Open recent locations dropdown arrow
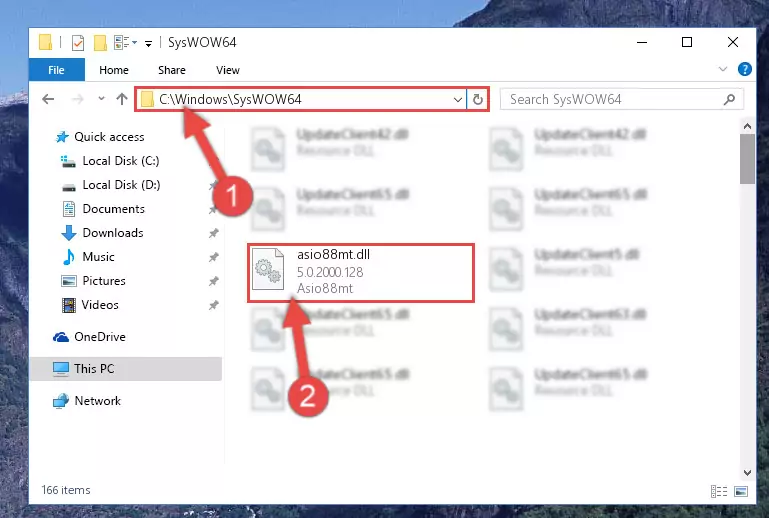Viewport: 769px width, 518px height. click(x=101, y=99)
